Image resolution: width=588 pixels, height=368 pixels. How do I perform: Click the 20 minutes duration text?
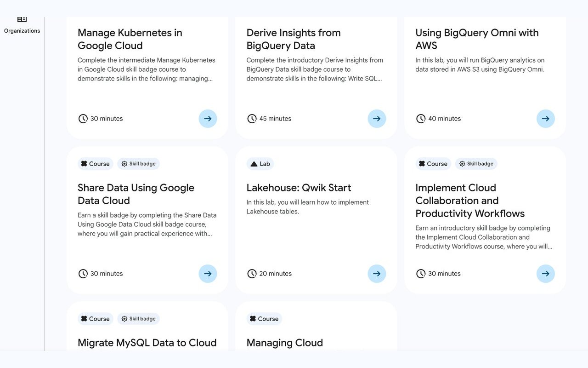coord(275,274)
